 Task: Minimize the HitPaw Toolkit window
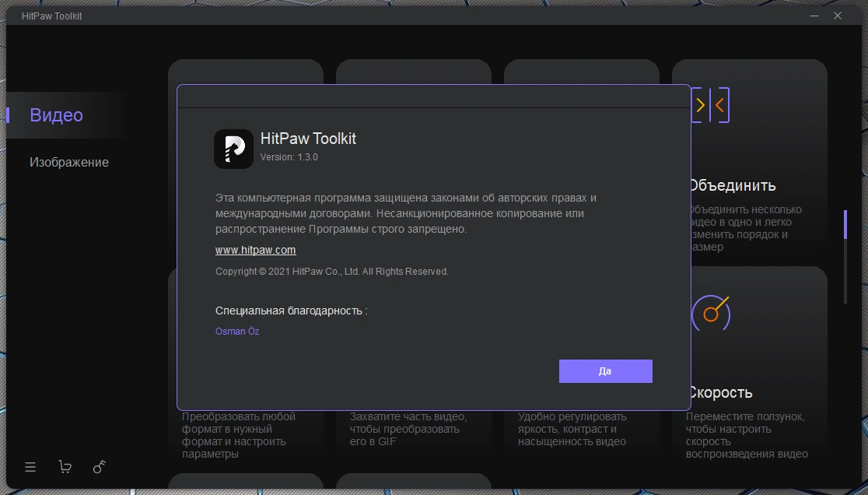click(x=814, y=16)
